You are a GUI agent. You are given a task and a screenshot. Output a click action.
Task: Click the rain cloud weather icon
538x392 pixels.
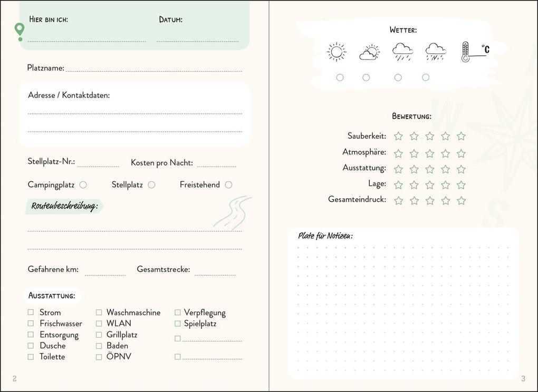[402, 52]
